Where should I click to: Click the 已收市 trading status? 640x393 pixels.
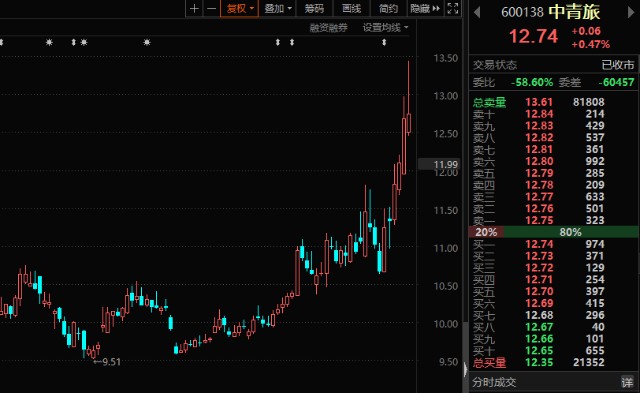pos(618,64)
